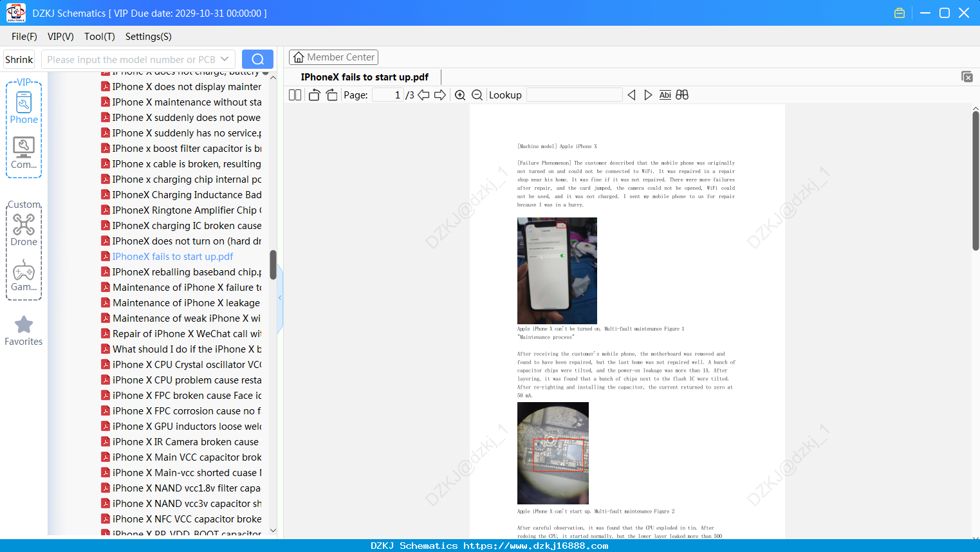Open 'IPhoneX Ringtone Amplifier Chip' file
Image resolution: width=980 pixels, height=552 pixels.
181,210
